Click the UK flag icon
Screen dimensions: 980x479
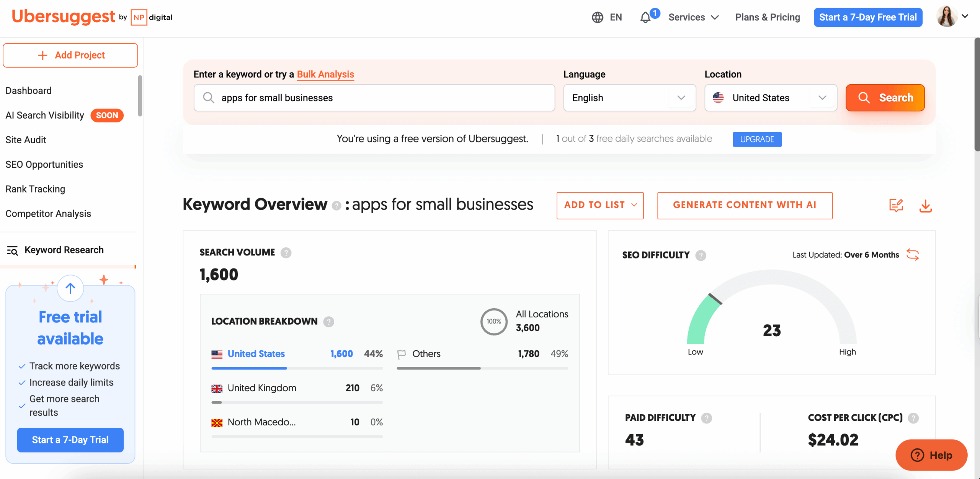click(217, 389)
